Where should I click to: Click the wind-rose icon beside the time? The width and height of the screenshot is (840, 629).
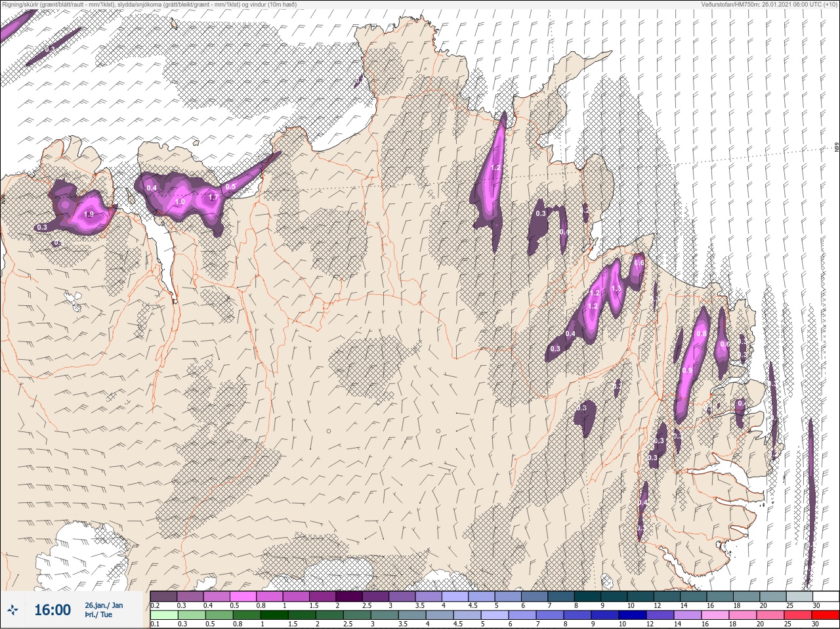[12, 610]
